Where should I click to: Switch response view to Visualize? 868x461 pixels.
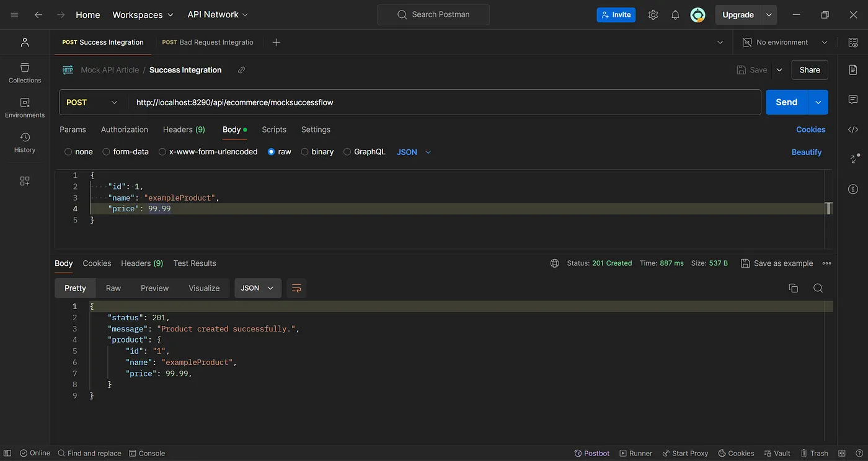[x=204, y=288]
